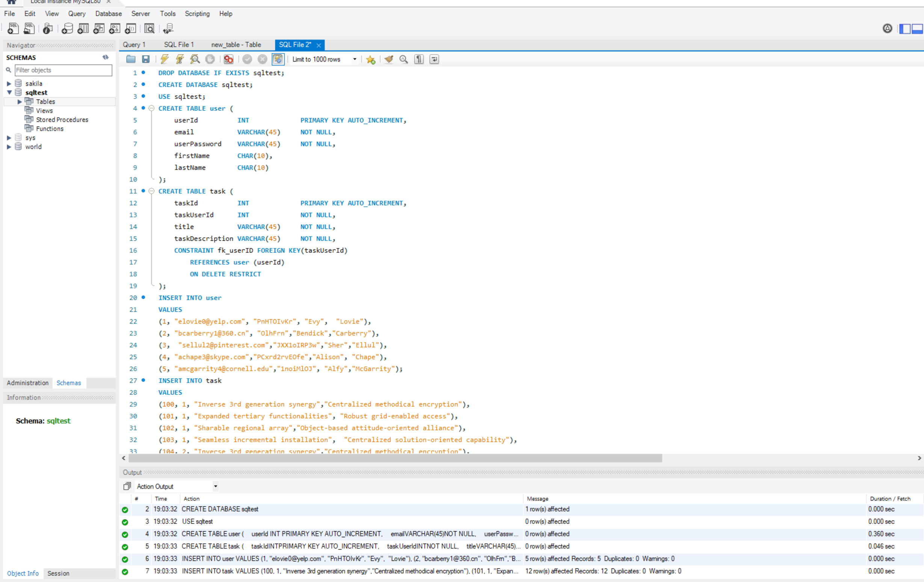
Task: Toggle word wrapping in the editor
Action: [433, 59]
